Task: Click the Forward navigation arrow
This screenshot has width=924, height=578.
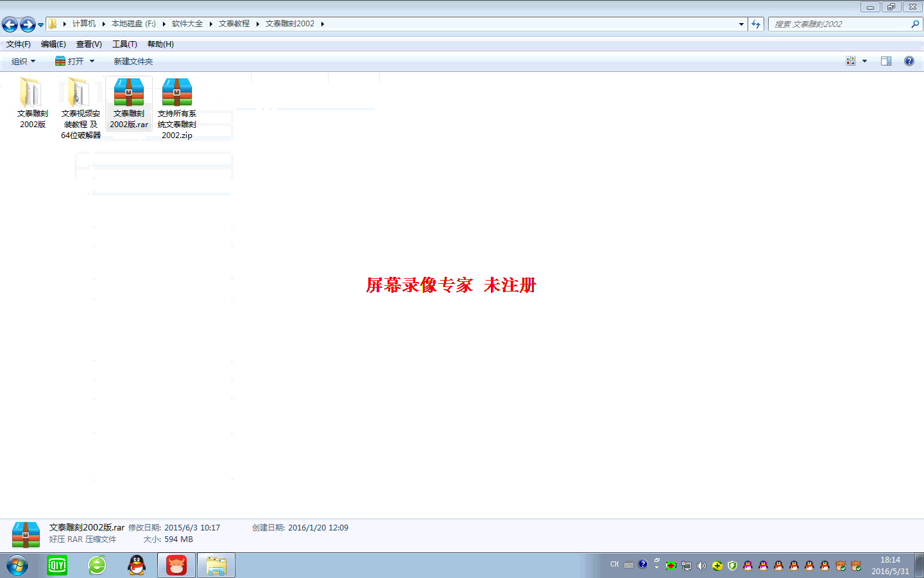Action: 28,24
